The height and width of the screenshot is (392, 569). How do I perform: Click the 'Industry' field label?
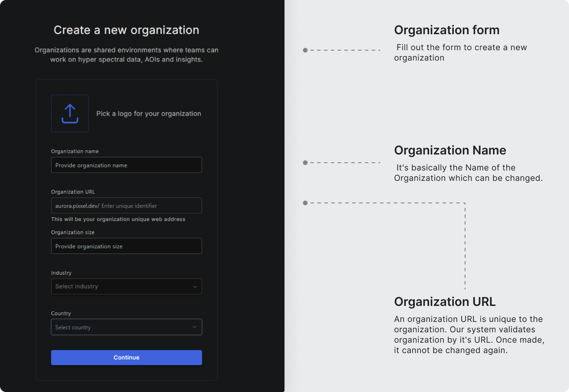click(61, 273)
